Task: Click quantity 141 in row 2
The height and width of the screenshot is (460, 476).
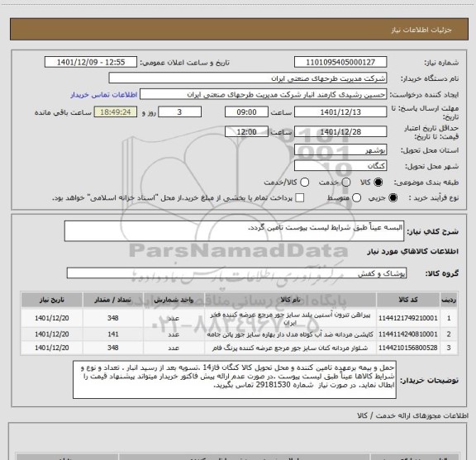Action: (x=113, y=334)
